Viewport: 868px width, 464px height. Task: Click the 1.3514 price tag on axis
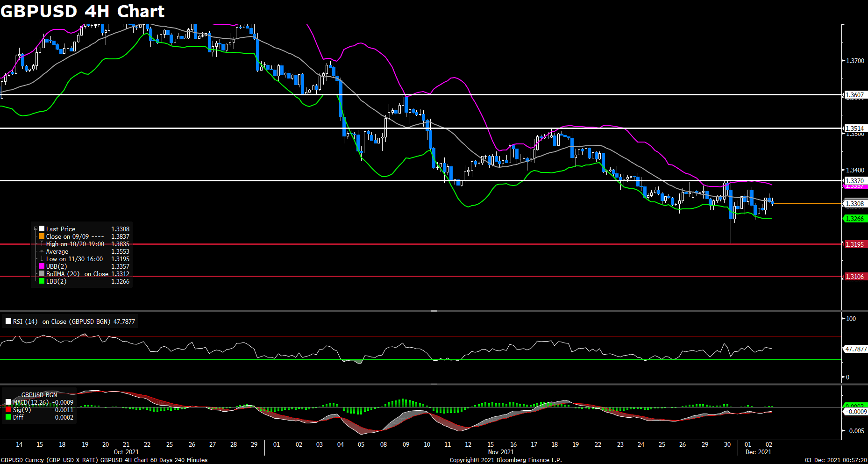click(x=854, y=128)
